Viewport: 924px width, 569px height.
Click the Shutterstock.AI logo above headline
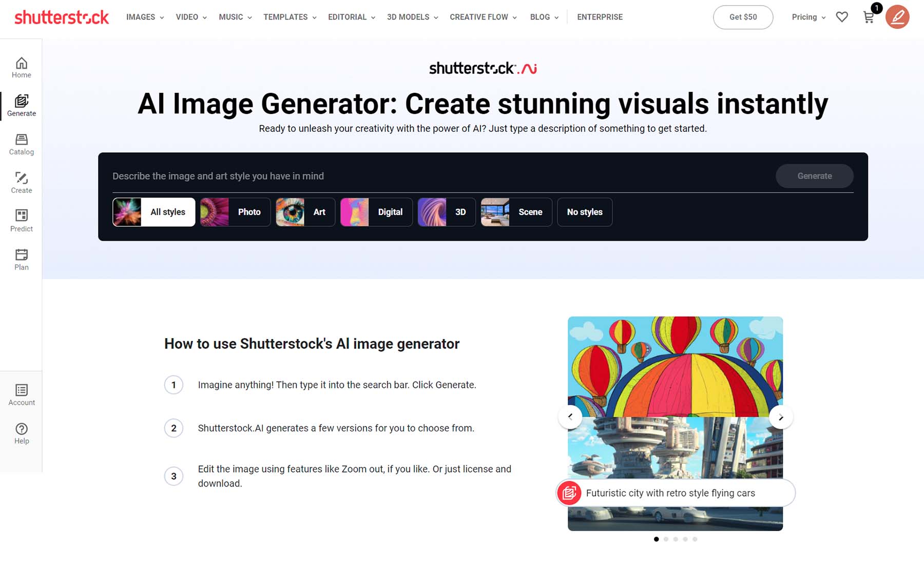coord(483,68)
